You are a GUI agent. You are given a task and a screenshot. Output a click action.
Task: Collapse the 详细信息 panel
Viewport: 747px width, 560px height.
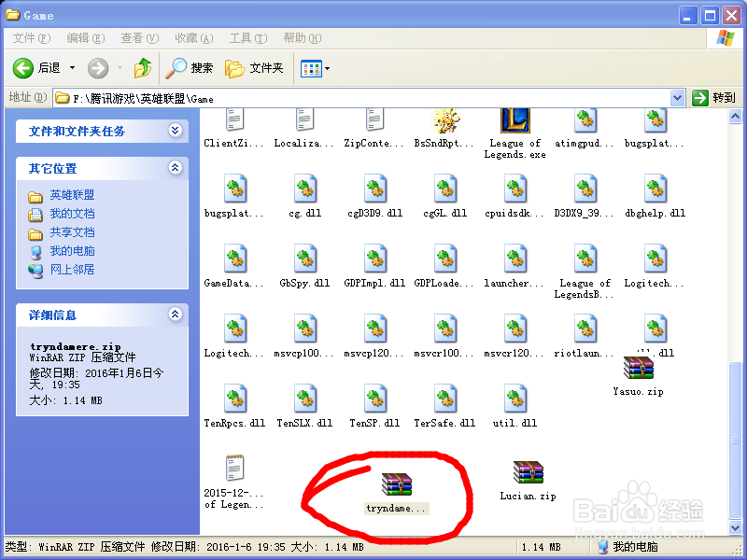pos(176,314)
